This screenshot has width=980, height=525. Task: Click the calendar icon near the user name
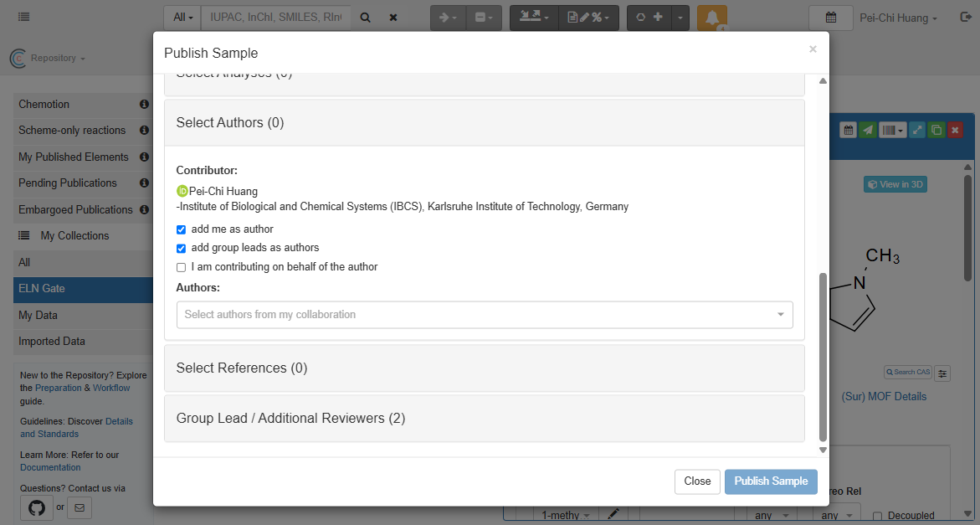pos(830,18)
